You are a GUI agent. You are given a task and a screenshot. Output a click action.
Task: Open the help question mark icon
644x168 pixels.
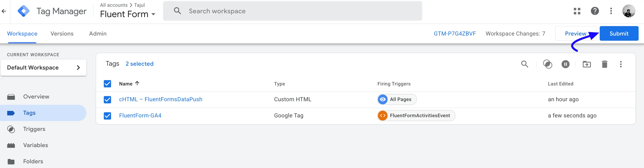pos(595,11)
